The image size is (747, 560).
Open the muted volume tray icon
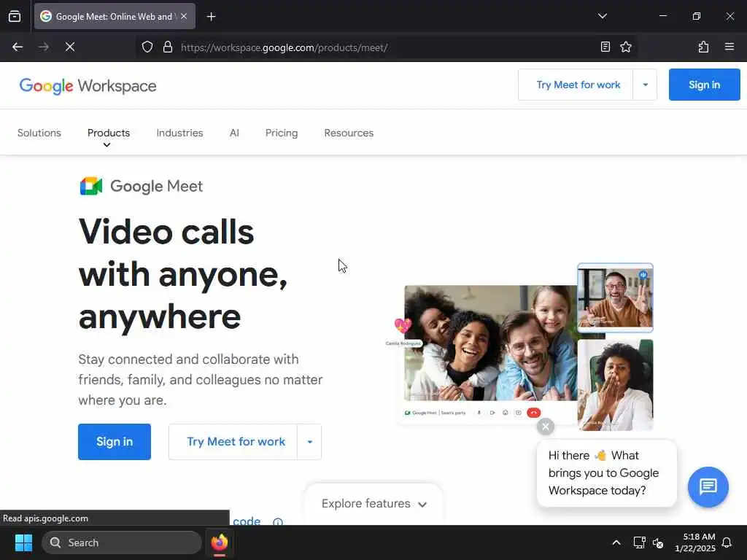pyautogui.click(x=659, y=542)
